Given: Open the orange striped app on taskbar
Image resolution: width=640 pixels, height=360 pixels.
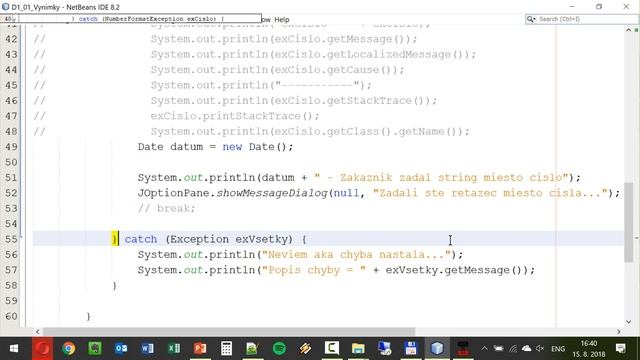Looking at the screenshot, I should coord(305,349).
